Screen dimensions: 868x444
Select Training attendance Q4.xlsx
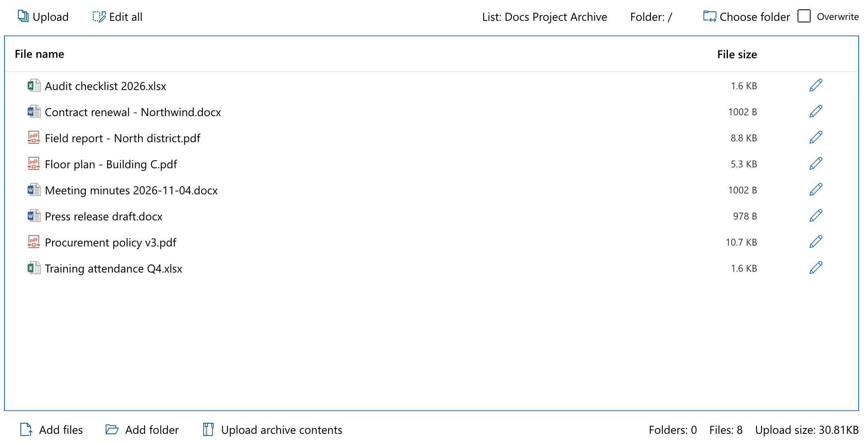coord(114,268)
